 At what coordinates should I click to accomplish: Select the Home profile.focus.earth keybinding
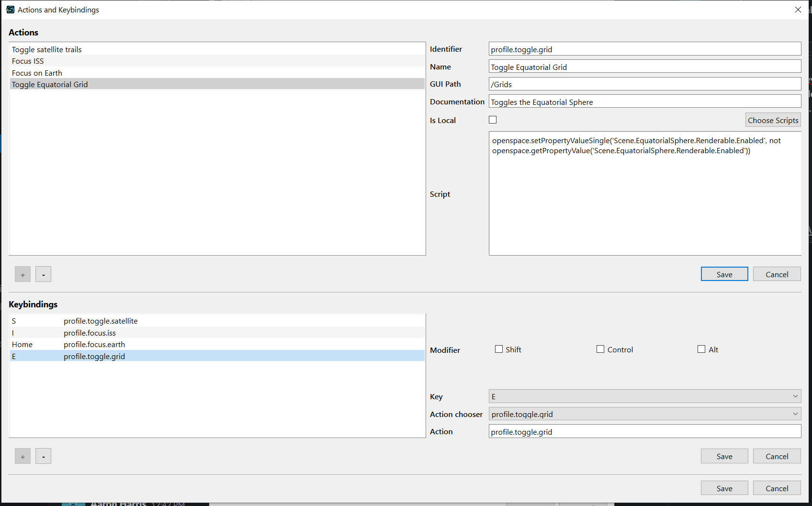pos(217,344)
